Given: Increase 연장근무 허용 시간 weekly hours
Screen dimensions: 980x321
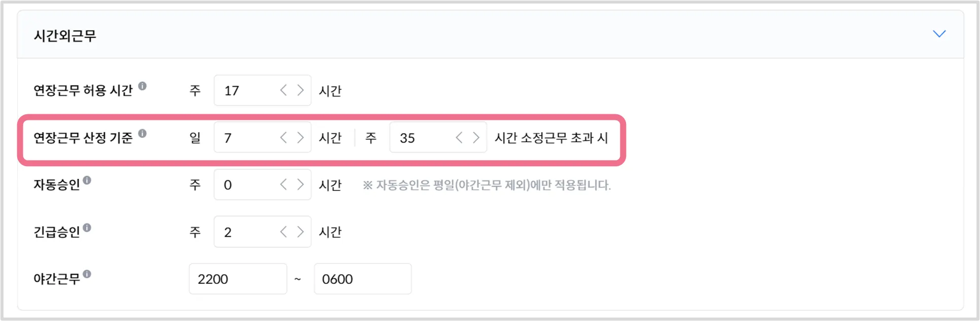Looking at the screenshot, I should (x=300, y=90).
